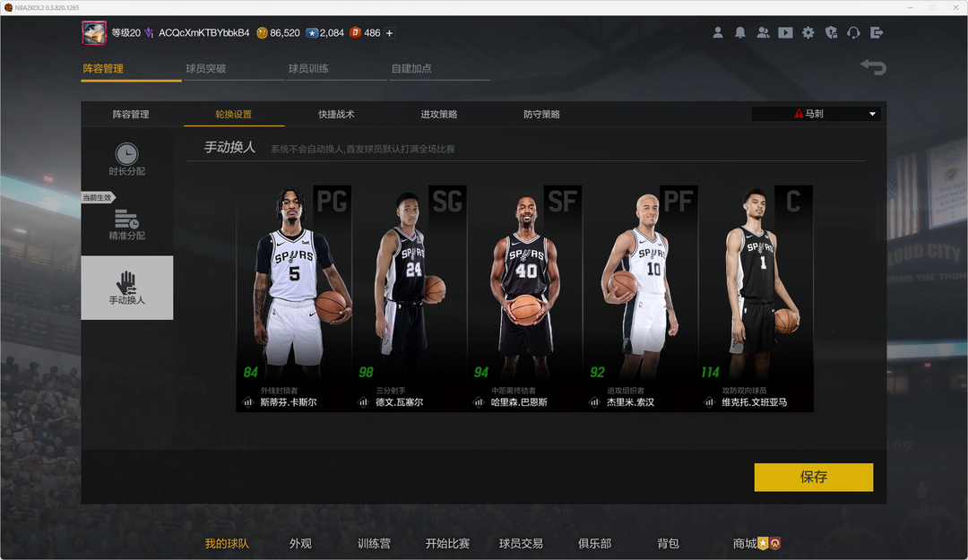
Task: Click the shield security icon
Action: 831,33
